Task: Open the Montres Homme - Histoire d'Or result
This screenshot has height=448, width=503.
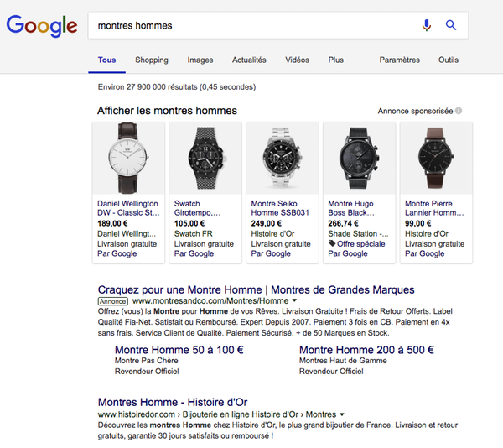Action: pyautogui.click(x=173, y=402)
